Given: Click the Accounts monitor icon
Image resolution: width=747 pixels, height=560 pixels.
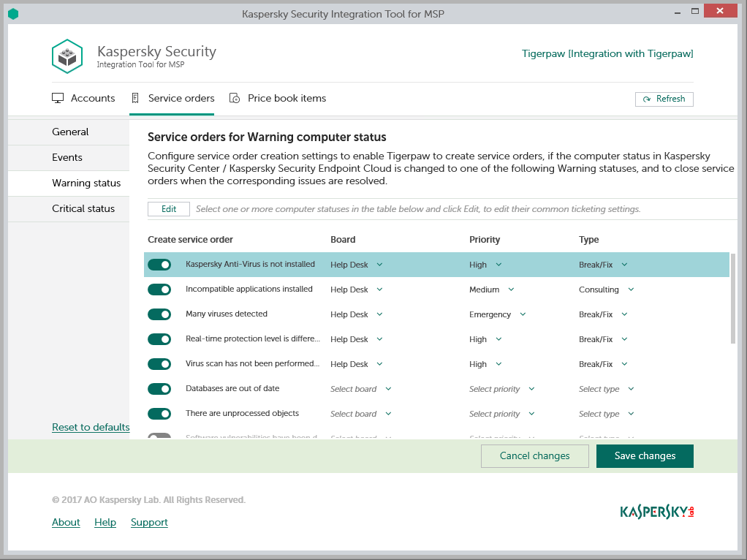Looking at the screenshot, I should click(x=58, y=99).
